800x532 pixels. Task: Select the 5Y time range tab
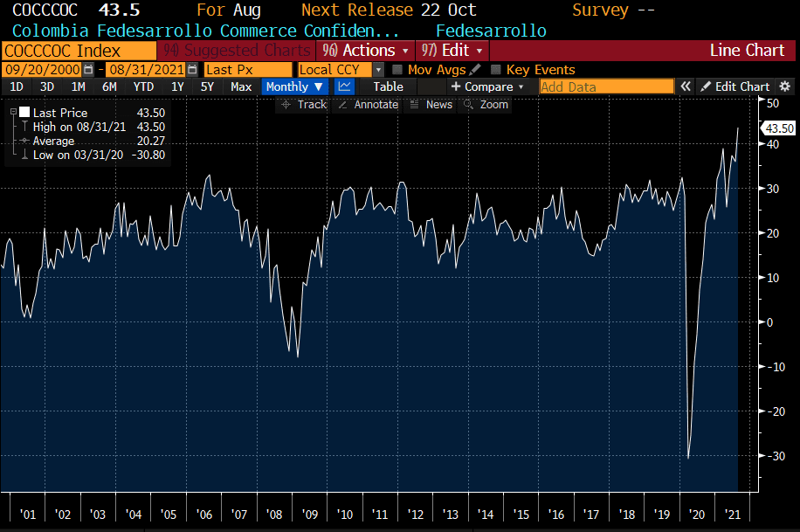point(207,86)
